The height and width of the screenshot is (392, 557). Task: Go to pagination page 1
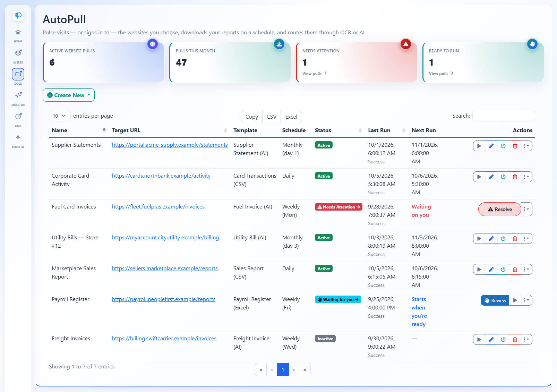[283, 370]
